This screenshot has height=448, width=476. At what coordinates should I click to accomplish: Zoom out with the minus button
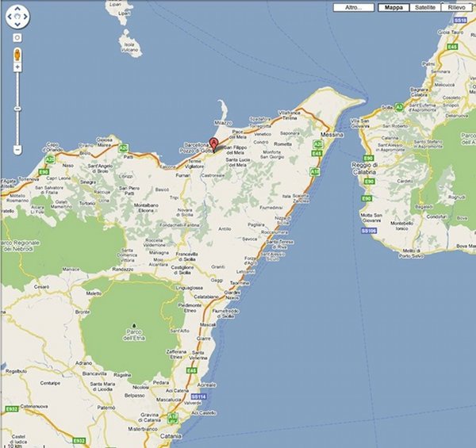coord(17,150)
